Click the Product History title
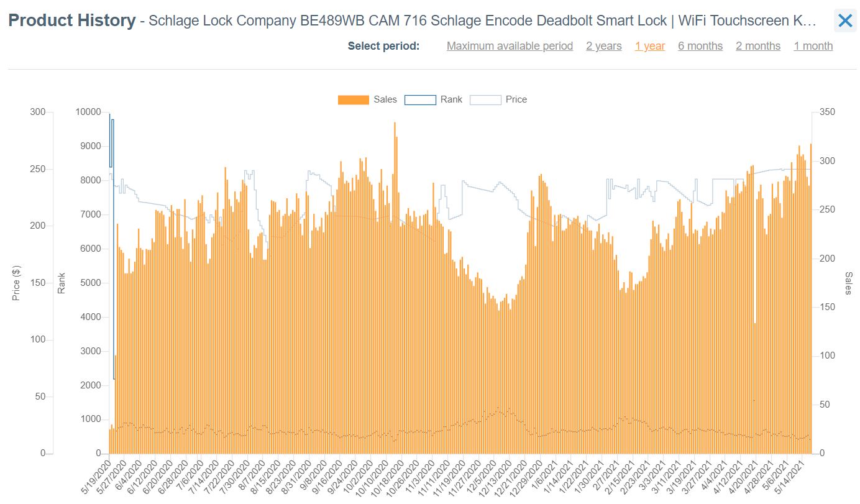 pos(72,21)
